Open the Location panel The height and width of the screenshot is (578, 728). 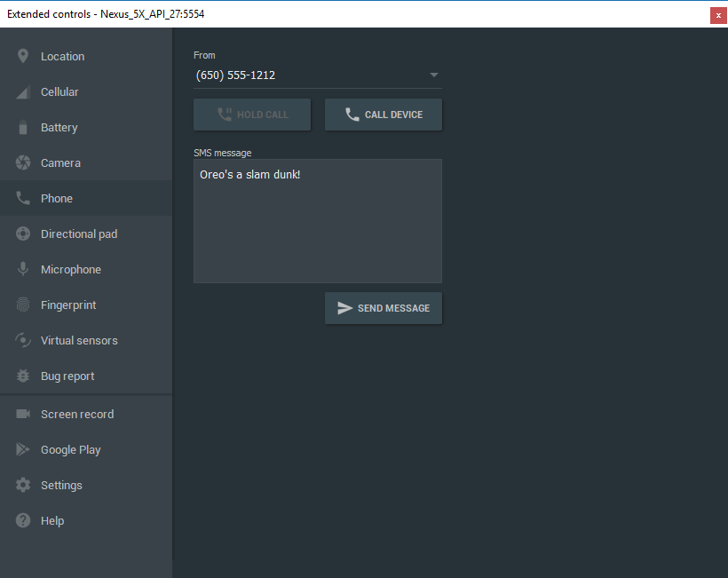coord(86,56)
